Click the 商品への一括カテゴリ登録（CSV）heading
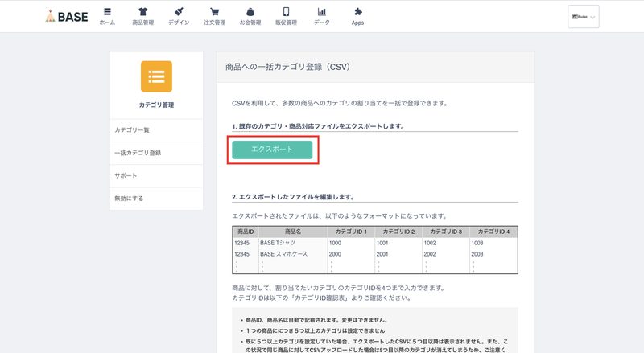Image resolution: width=644 pixels, height=353 pixels. pos(287,67)
